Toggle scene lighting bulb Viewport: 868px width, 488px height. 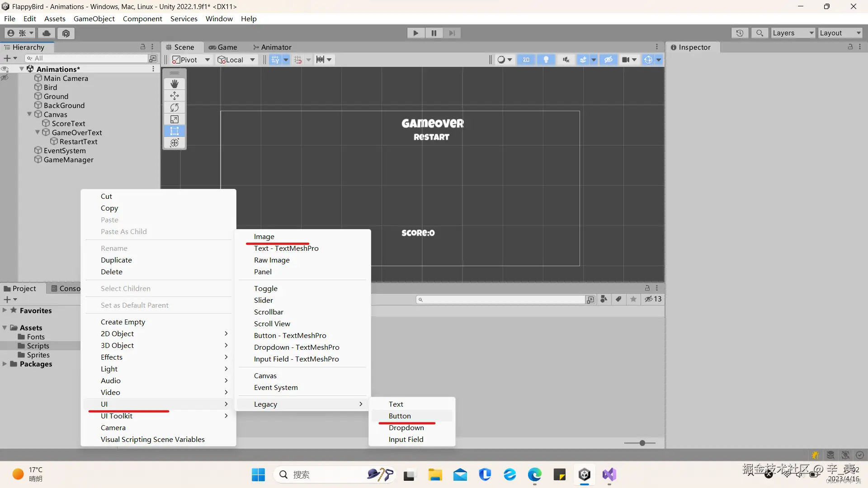[x=546, y=60]
